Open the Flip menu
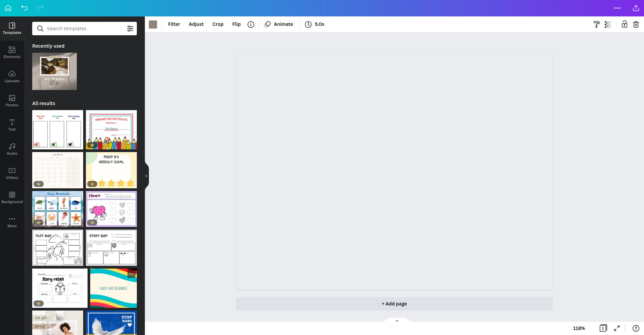This screenshot has height=335, width=644. pyautogui.click(x=236, y=24)
